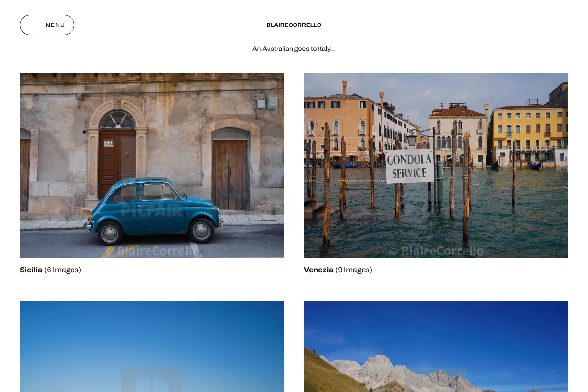Open the MENU button
Image resolution: width=588 pixels, height=392 pixels.
click(47, 25)
